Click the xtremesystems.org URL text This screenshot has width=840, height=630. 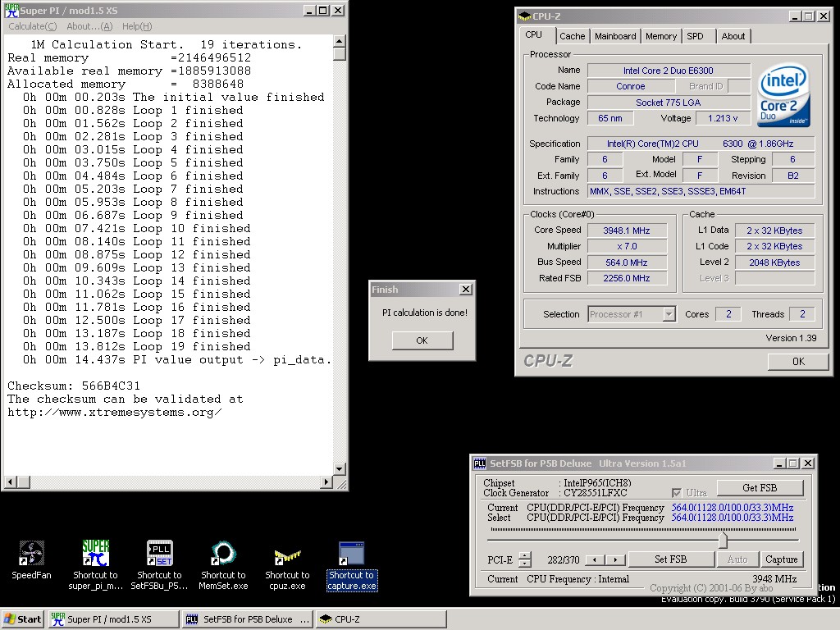pos(115,413)
